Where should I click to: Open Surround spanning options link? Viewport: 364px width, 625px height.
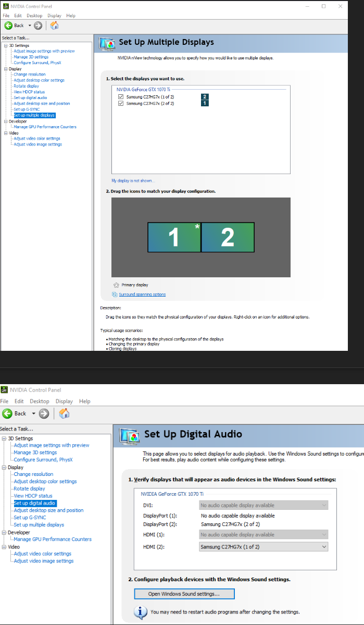142,295
